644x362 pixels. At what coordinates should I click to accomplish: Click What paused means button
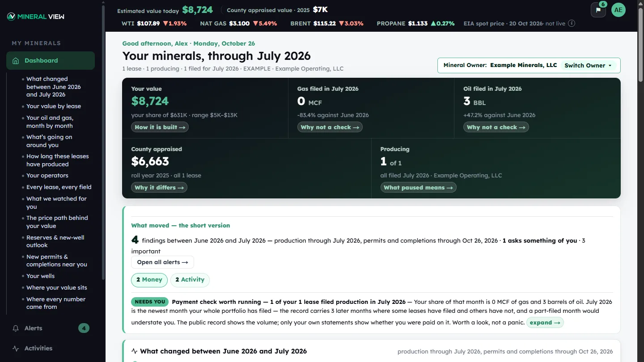[x=418, y=188]
